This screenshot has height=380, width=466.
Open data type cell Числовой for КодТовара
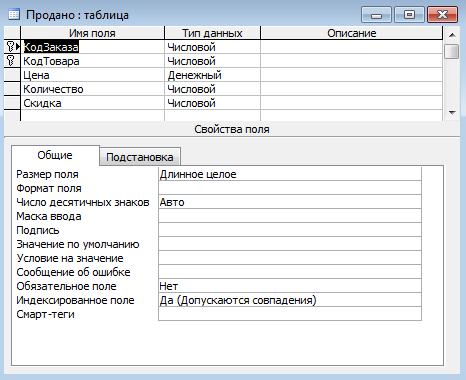(x=212, y=61)
